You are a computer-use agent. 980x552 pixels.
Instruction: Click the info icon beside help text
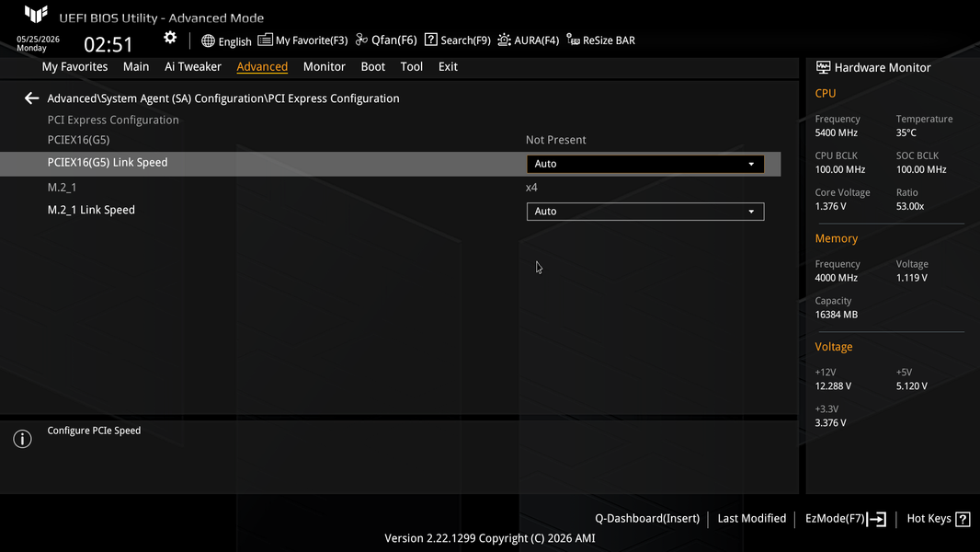point(22,439)
